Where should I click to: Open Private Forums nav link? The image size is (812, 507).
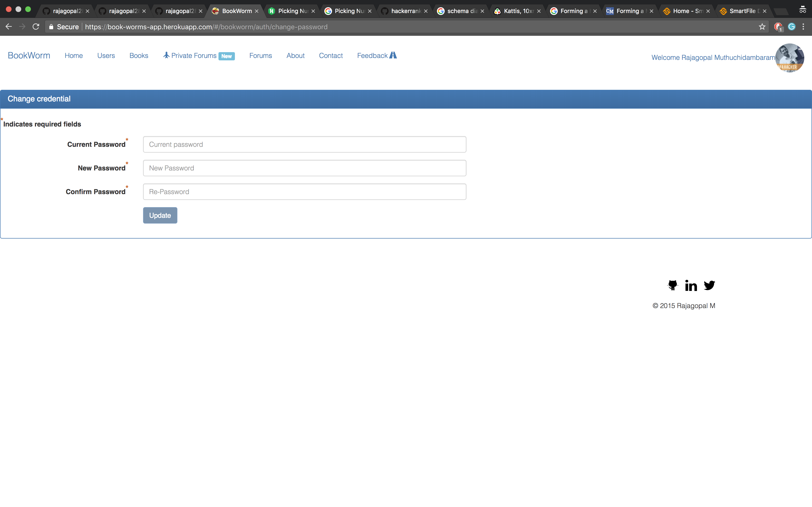click(x=194, y=56)
